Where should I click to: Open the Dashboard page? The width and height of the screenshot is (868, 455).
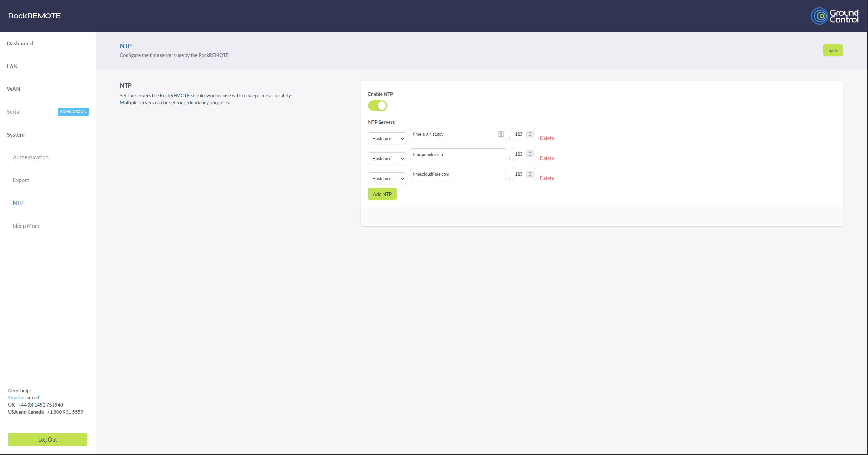click(20, 44)
